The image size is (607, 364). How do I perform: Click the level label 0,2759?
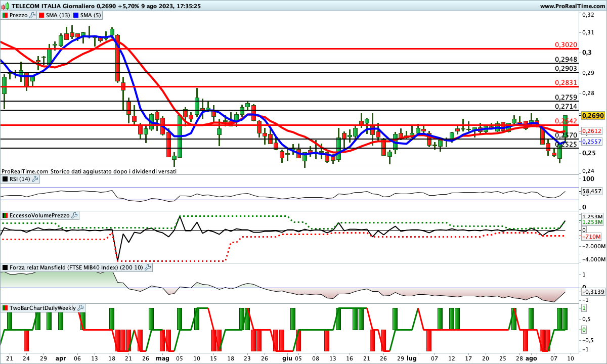[566, 98]
